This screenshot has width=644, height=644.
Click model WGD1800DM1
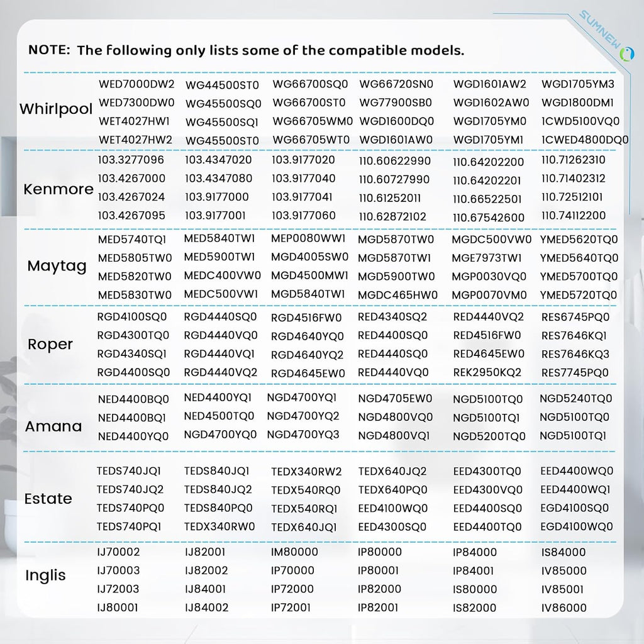(577, 103)
